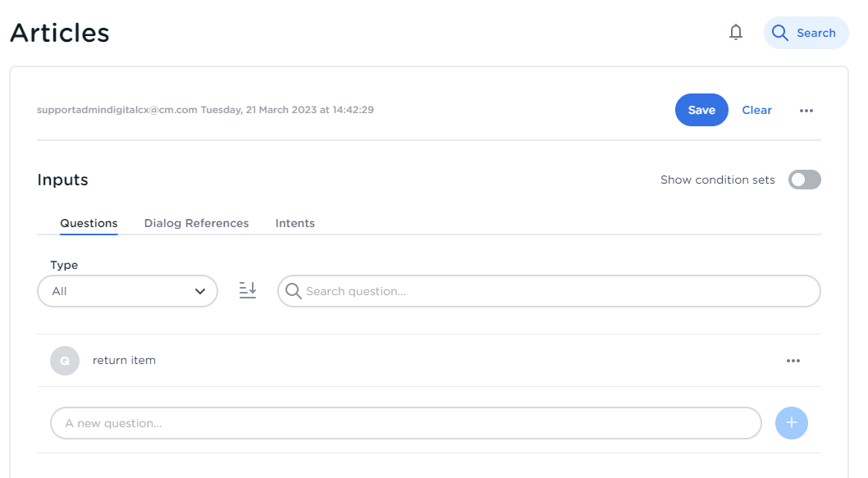This screenshot has height=478, width=868.
Task: Click the Search icon in the top Search button
Action: click(779, 33)
